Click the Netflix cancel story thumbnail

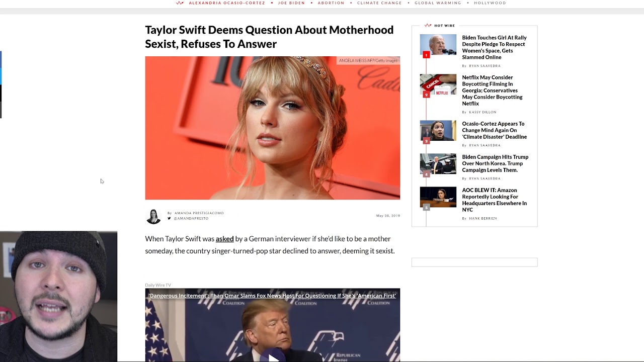[x=438, y=84]
